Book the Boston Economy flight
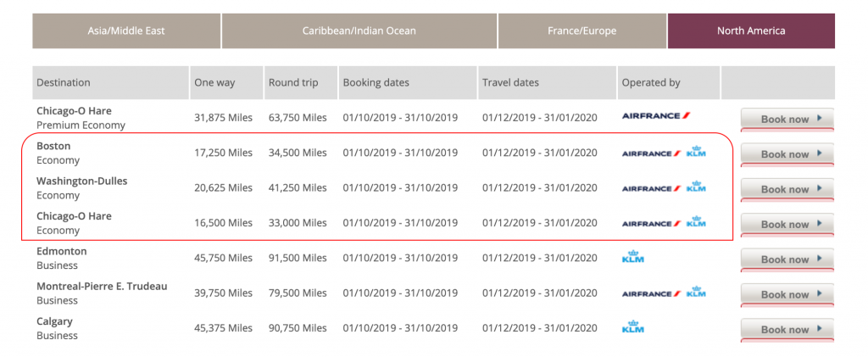The height and width of the screenshot is (357, 868). [x=787, y=154]
